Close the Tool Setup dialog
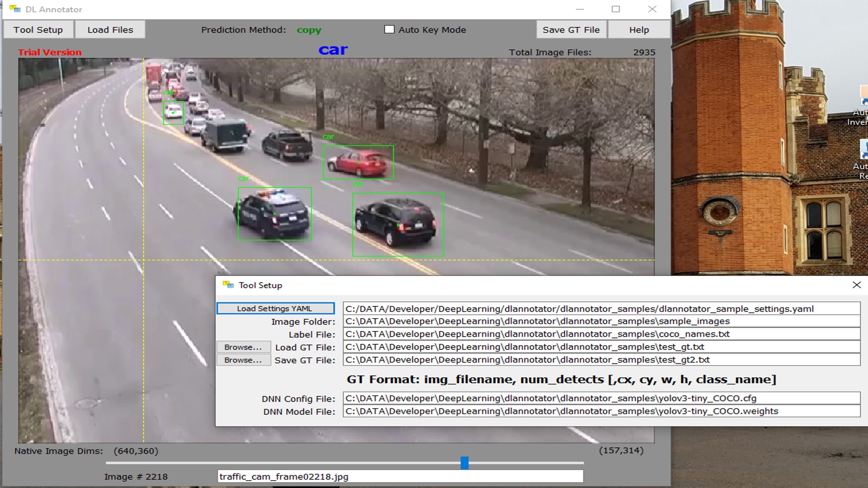868x488 pixels. (856, 285)
